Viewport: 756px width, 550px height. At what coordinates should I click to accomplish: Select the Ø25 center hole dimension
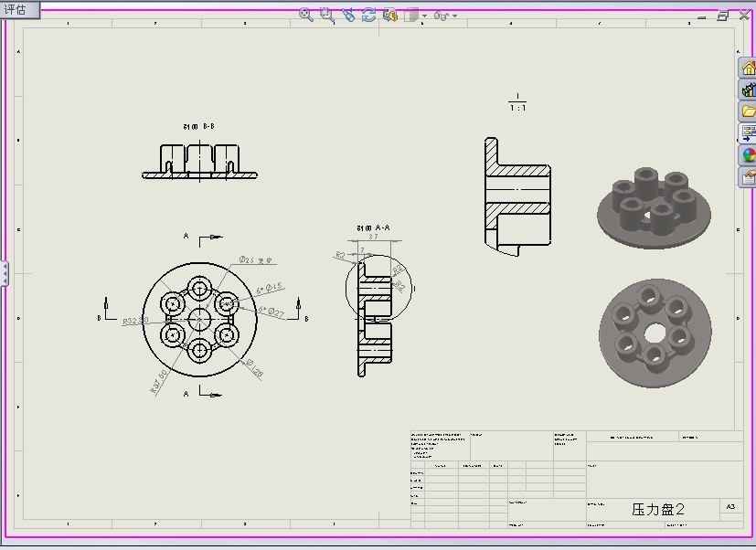tap(256, 260)
